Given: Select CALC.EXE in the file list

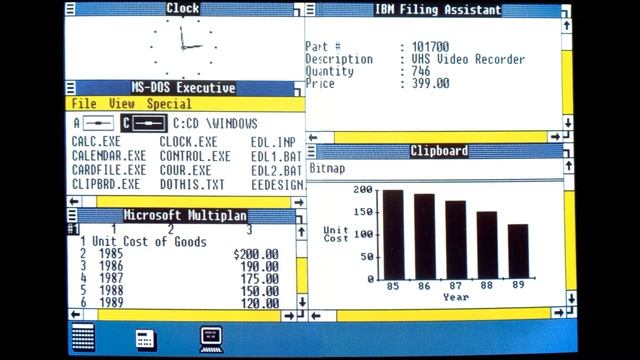Looking at the screenshot, I should [x=96, y=142].
